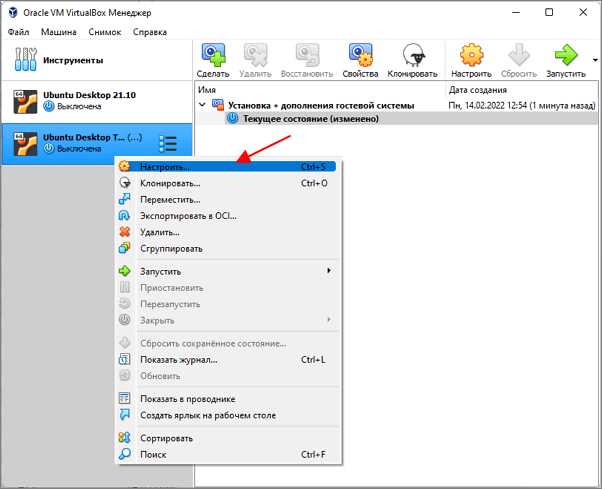Screen dimensions: 602x489
Task: Open the Снимок menu
Action: 104,32
